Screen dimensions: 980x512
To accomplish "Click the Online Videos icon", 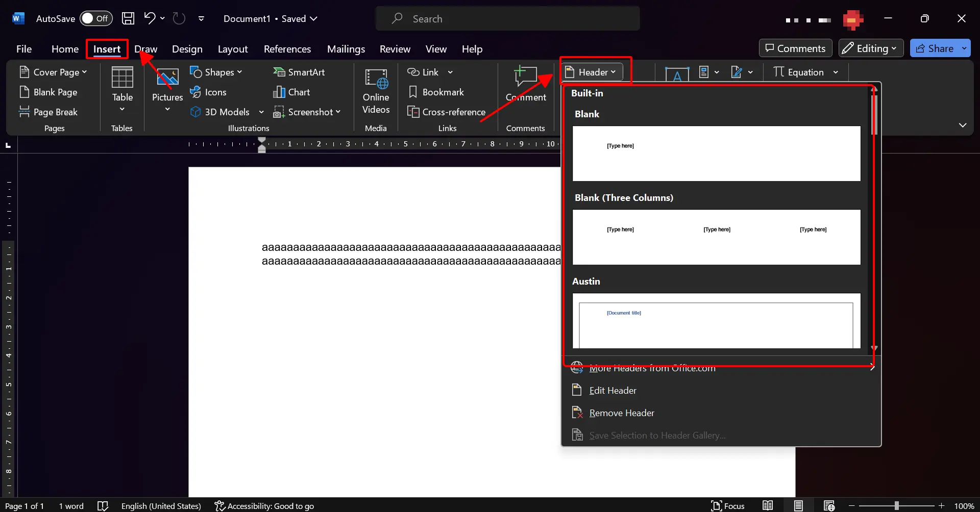I will (x=376, y=79).
